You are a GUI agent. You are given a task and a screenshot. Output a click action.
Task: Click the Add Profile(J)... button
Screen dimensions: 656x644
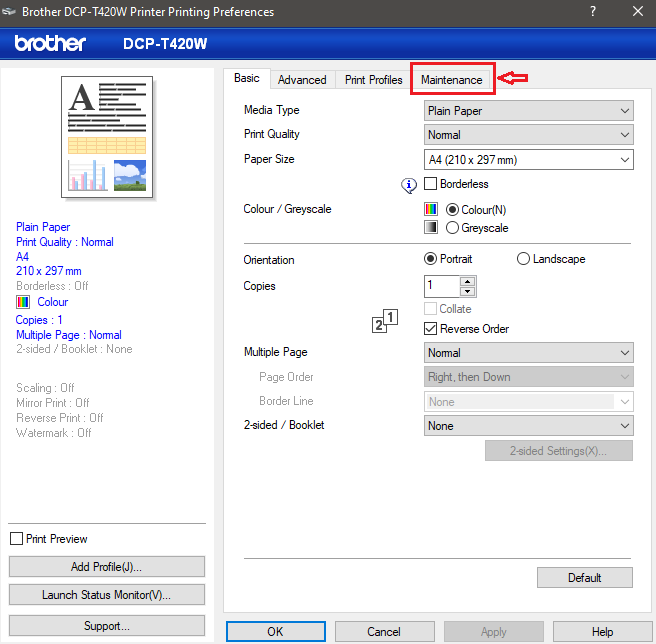pos(107,567)
